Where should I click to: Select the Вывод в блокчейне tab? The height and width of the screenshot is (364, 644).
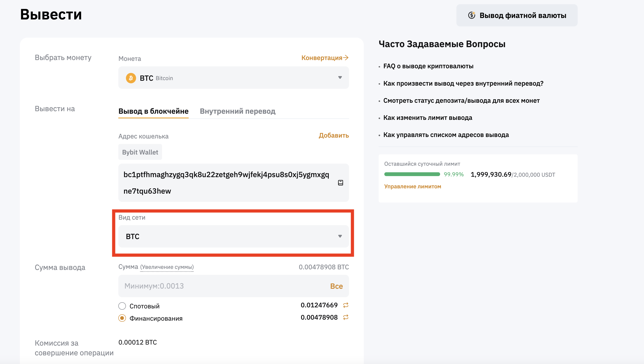[x=153, y=111]
